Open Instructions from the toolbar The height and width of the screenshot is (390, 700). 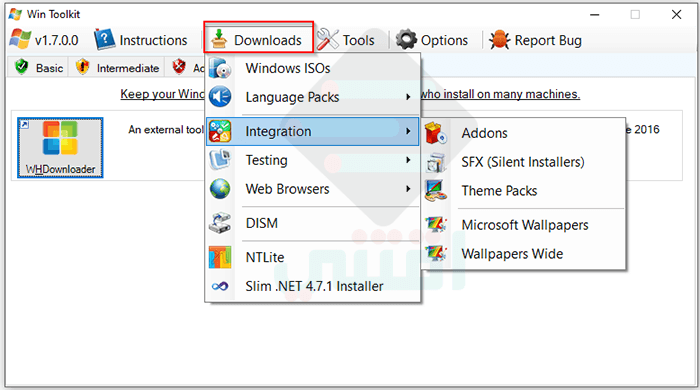(x=141, y=40)
